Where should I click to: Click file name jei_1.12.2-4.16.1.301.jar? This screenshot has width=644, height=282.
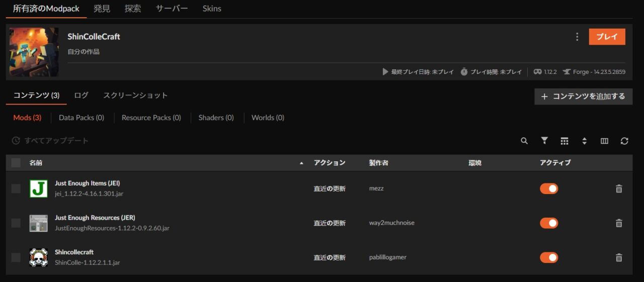(89, 194)
